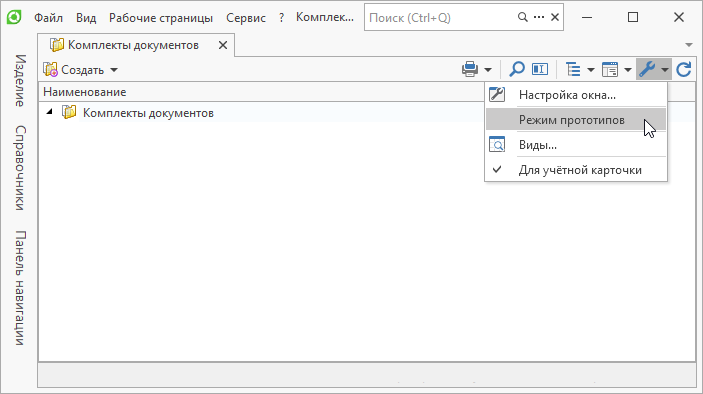The height and width of the screenshot is (394, 703).
Task: Close the Комплекты документов tab
Action: (223, 45)
